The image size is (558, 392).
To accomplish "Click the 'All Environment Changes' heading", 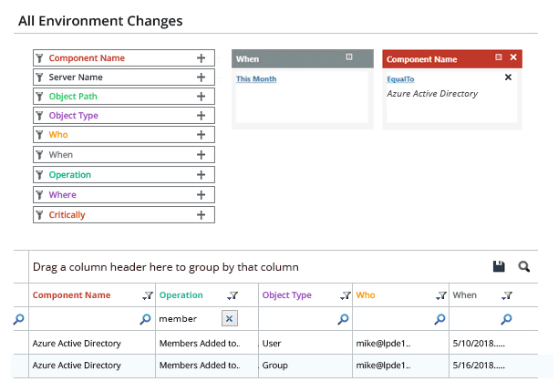I will [100, 21].
